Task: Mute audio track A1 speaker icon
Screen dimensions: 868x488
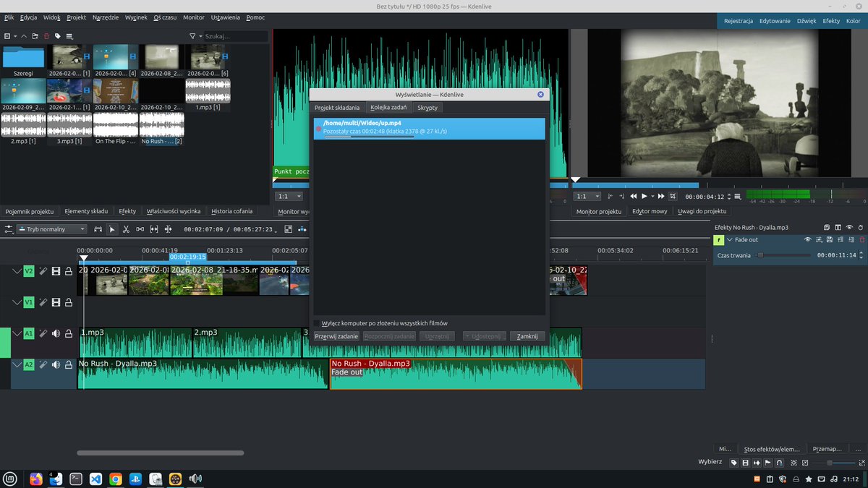Action: coord(56,333)
